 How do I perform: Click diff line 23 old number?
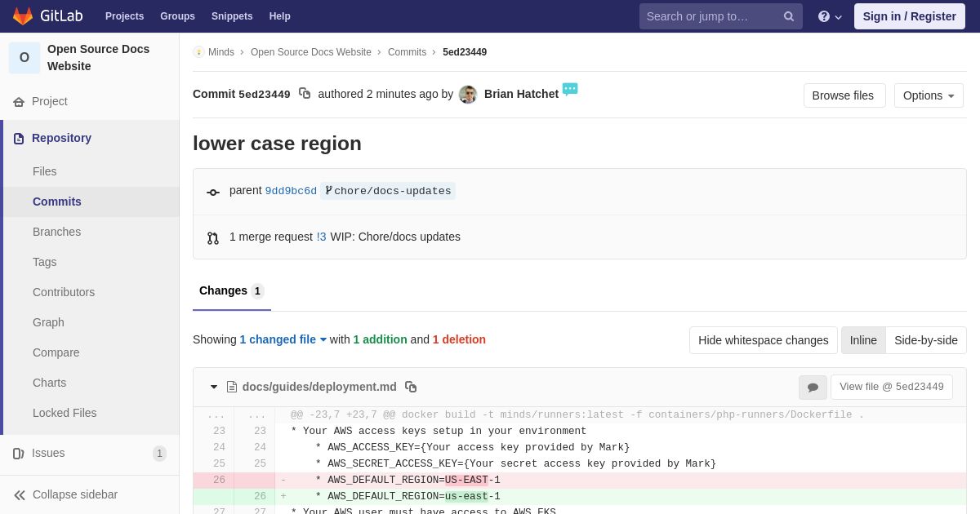[219, 431]
